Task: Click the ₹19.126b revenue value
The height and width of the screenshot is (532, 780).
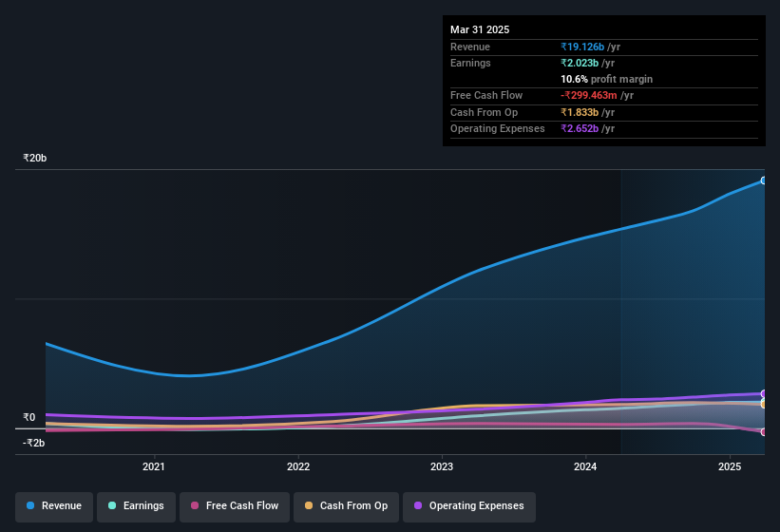Action: click(582, 47)
